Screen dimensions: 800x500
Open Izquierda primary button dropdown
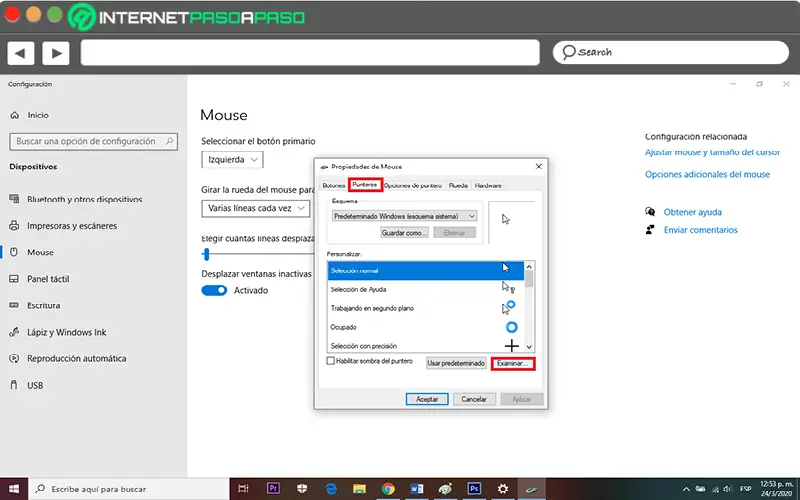coord(233,160)
